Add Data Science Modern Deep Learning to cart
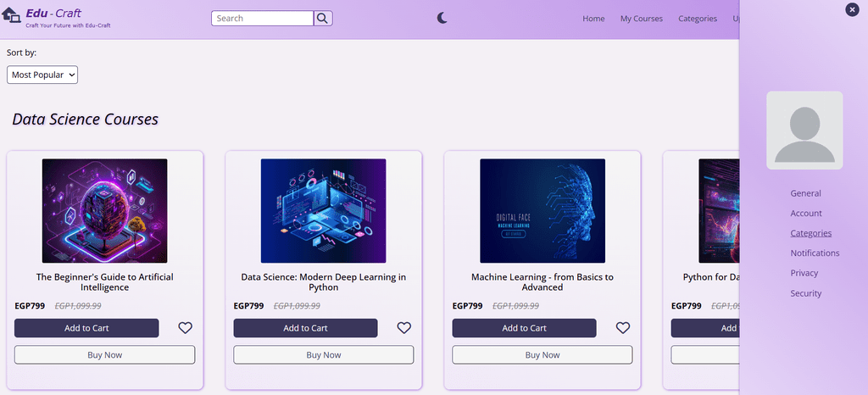The image size is (868, 395). [x=305, y=328]
